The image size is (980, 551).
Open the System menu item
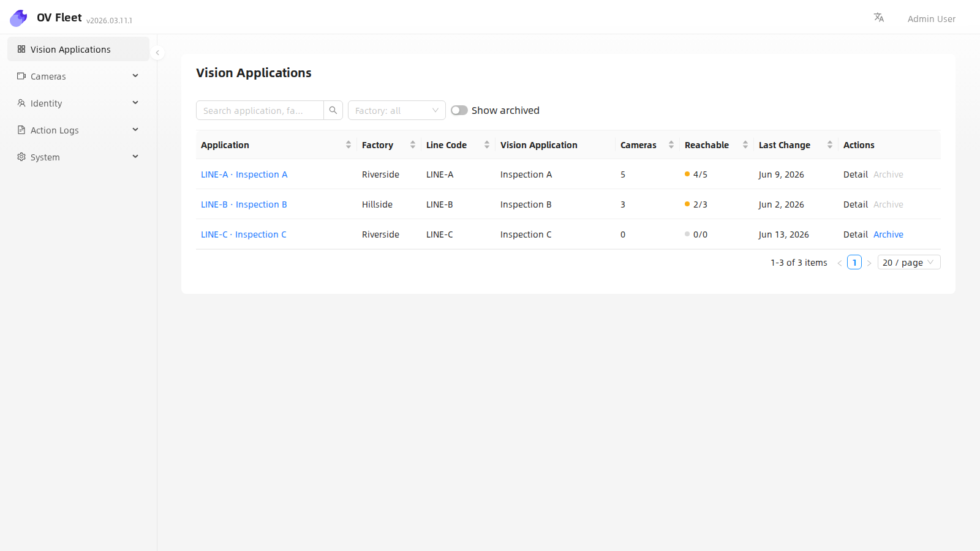[x=78, y=157]
